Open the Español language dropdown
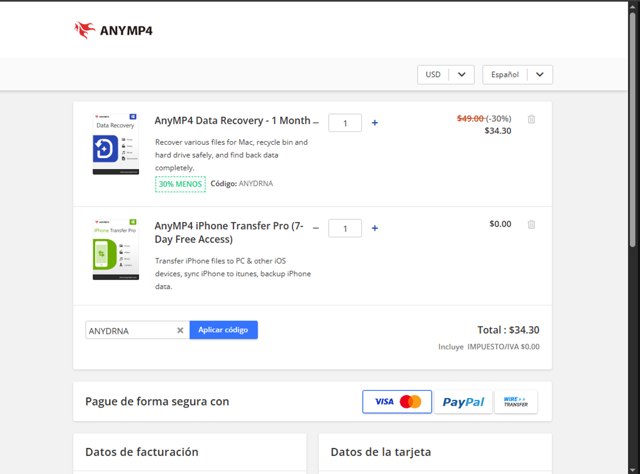Screen dimensions: 640x474 click(x=517, y=75)
